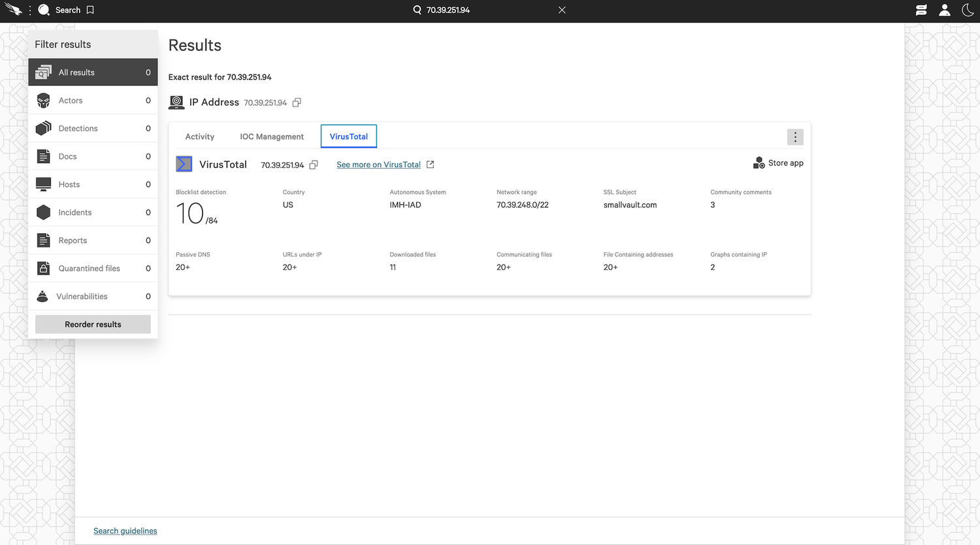Image resolution: width=980 pixels, height=545 pixels.
Task: Open the notifications messages icon
Action: [921, 10]
